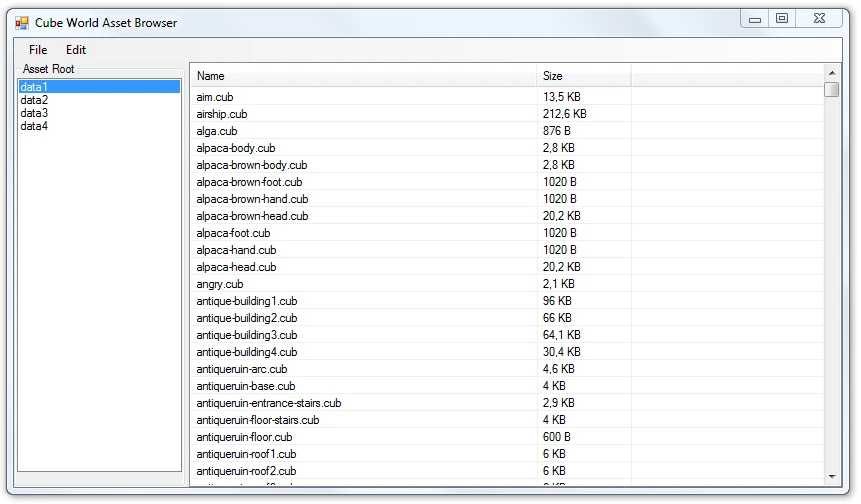Screen dimensions: 861x504
Task: Click the 64,1 KB size value
Action: coord(562,335)
